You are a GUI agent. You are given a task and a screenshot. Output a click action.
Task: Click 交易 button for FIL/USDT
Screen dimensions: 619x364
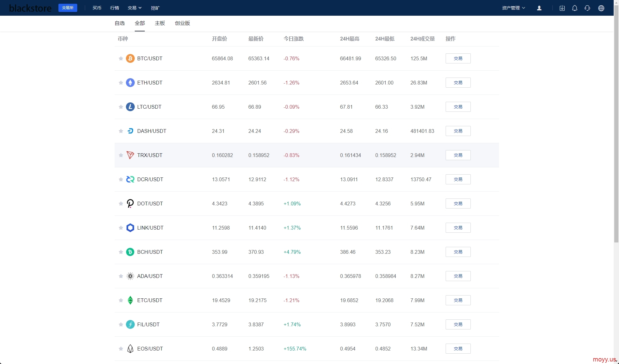pyautogui.click(x=458, y=324)
